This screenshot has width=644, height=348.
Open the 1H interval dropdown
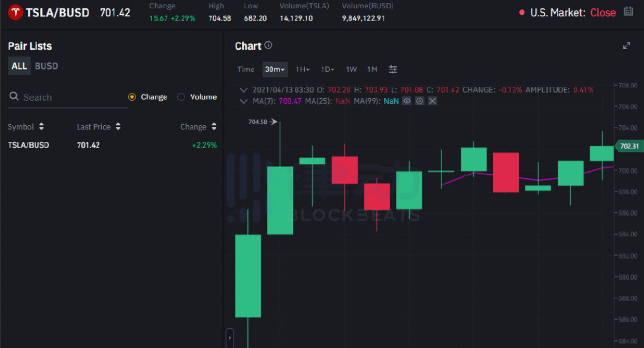[303, 69]
